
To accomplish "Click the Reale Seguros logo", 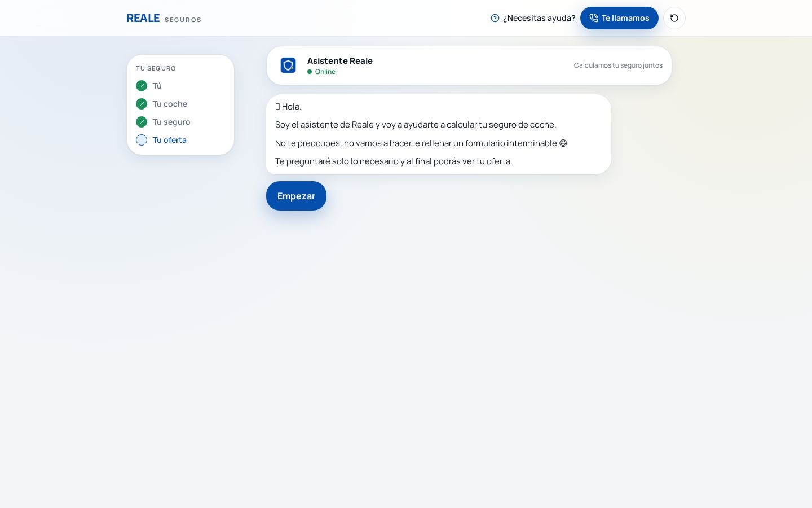I will click(x=164, y=18).
